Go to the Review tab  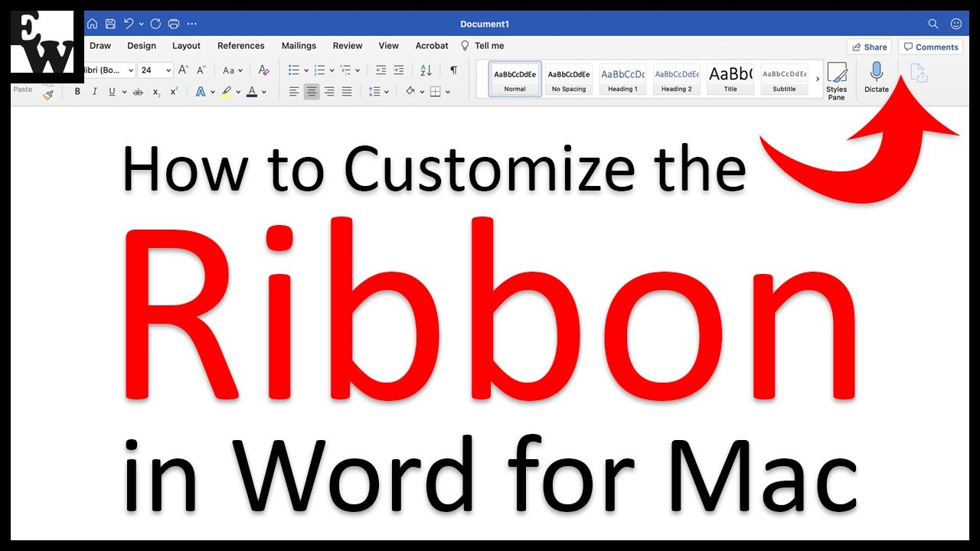pos(348,46)
